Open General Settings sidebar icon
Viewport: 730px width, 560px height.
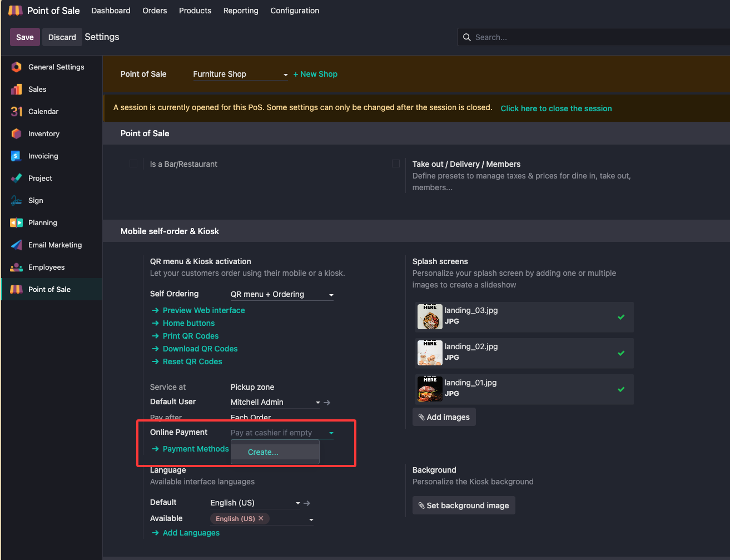click(x=16, y=67)
